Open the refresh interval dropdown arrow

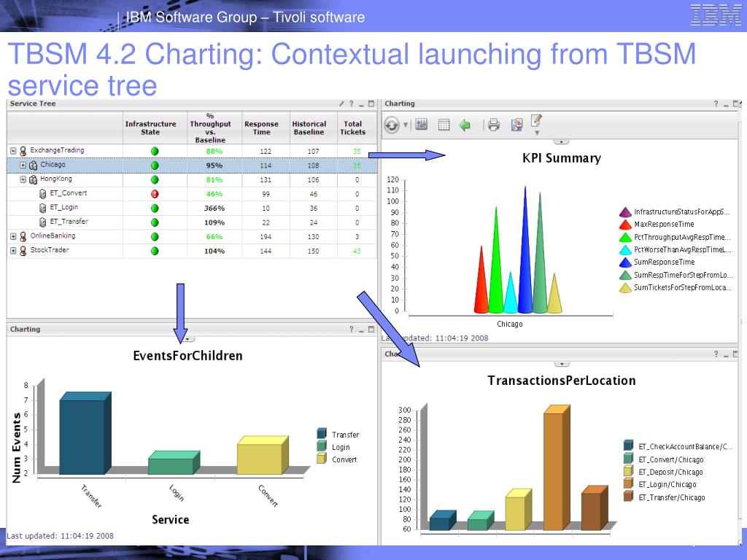(x=406, y=125)
